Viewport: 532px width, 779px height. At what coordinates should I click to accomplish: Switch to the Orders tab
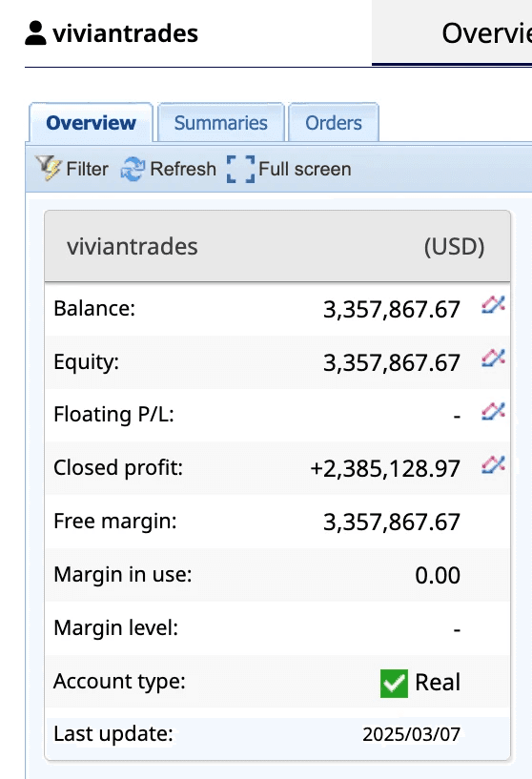(334, 123)
